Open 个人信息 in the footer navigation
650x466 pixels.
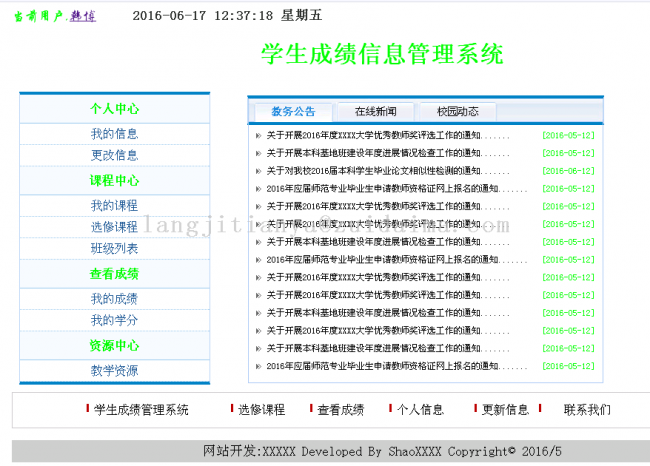pos(420,410)
